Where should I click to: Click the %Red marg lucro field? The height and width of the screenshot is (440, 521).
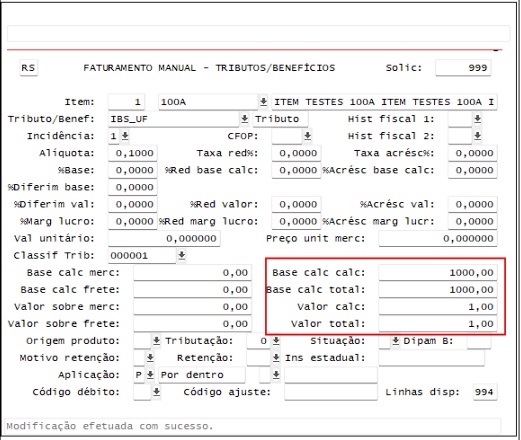296,221
